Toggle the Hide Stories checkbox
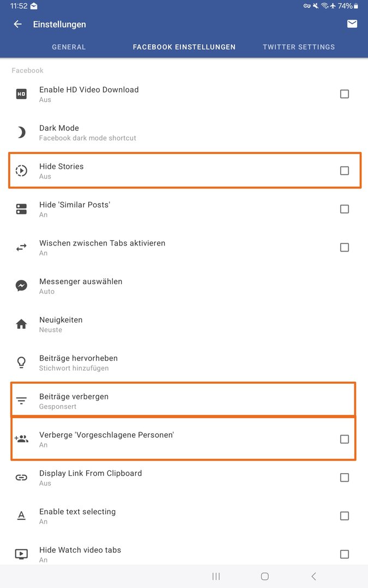Screen dimensions: 368x588 tap(345, 170)
